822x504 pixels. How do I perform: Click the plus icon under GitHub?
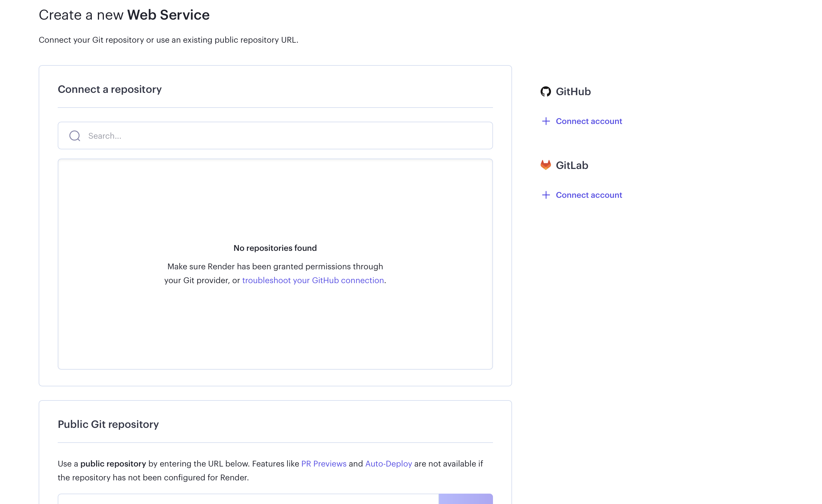(546, 121)
